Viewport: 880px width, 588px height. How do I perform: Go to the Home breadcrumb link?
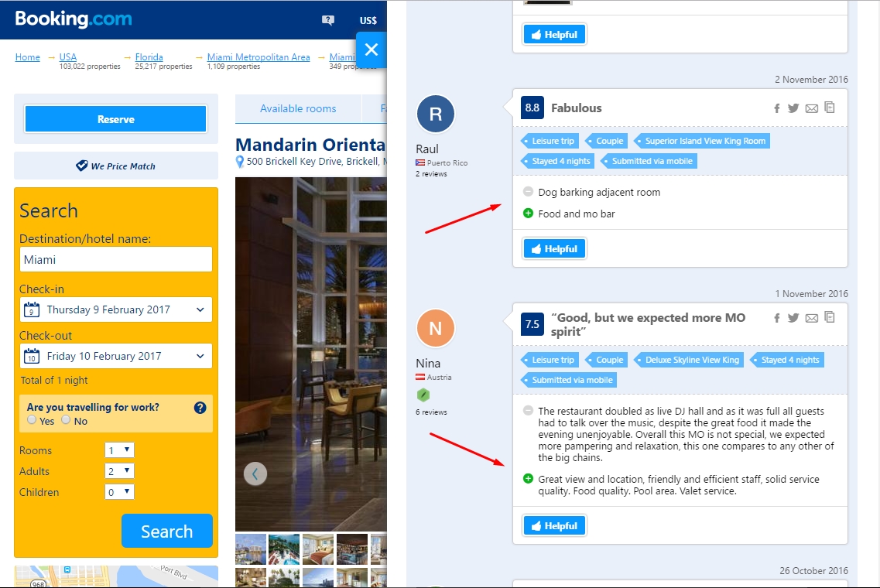(28, 56)
